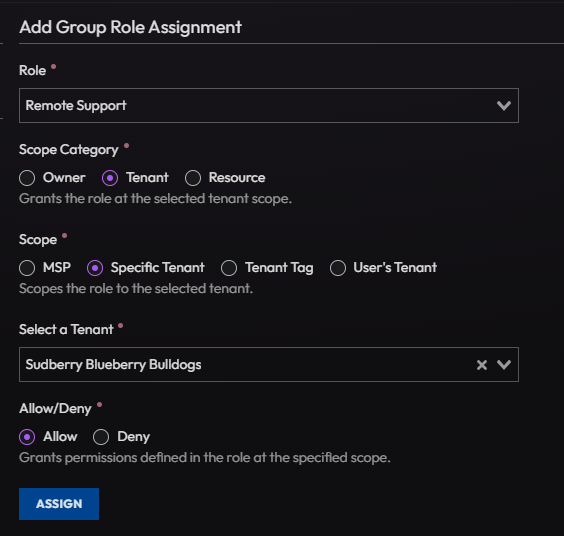
Task: Select the Resource scope category radio
Action: (193, 178)
